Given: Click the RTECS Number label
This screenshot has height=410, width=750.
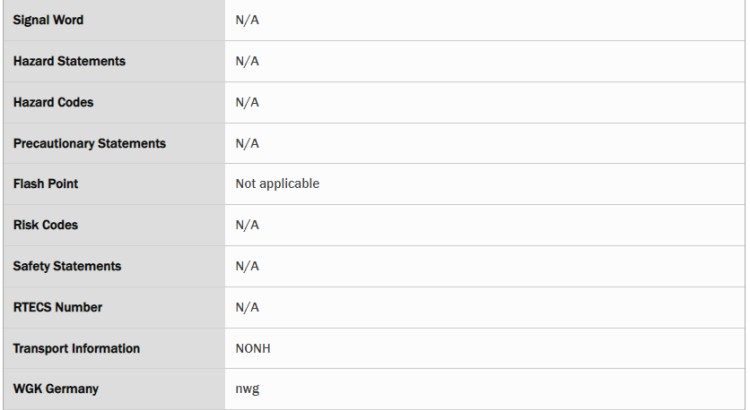Looking at the screenshot, I should point(57,307).
